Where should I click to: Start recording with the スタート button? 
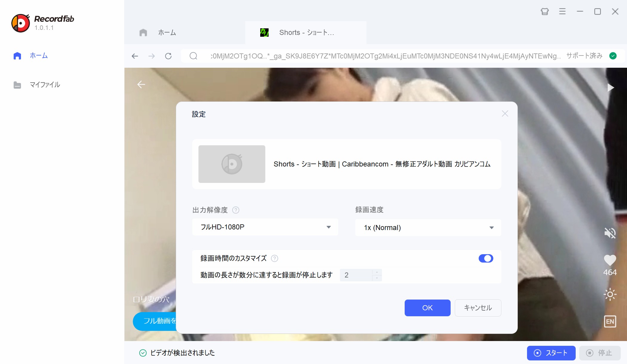[x=551, y=353]
